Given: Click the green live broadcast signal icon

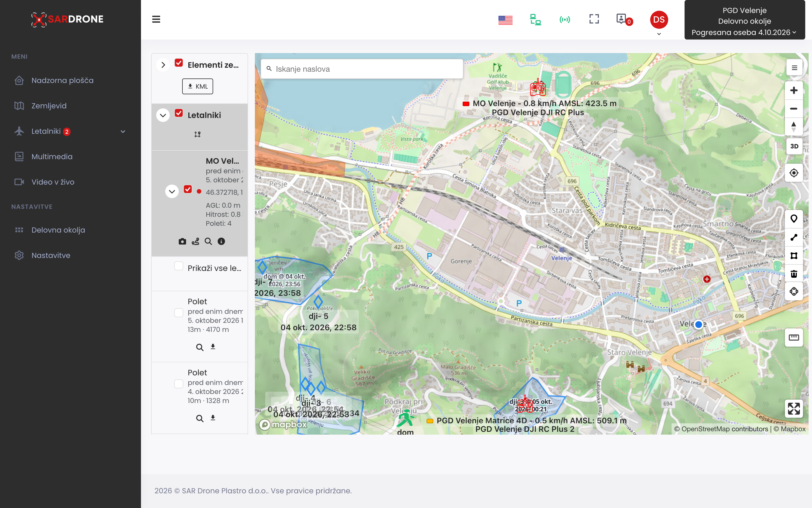Looking at the screenshot, I should pyautogui.click(x=565, y=19).
